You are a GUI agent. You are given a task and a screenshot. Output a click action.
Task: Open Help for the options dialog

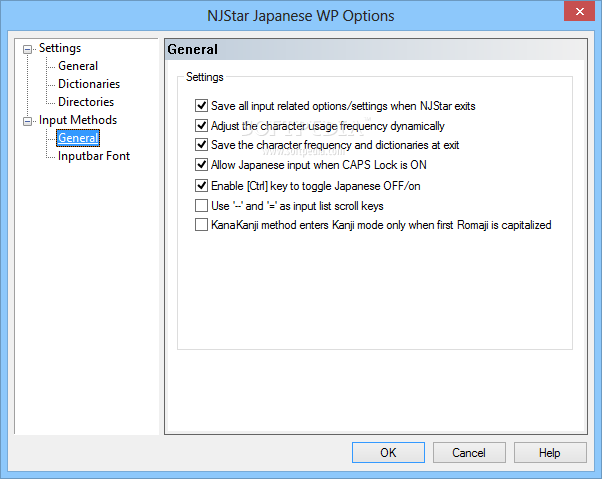[550, 453]
